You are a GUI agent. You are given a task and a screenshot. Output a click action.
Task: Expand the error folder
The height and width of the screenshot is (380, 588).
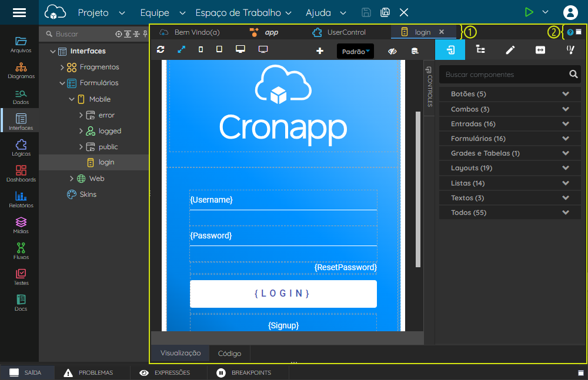click(x=81, y=115)
